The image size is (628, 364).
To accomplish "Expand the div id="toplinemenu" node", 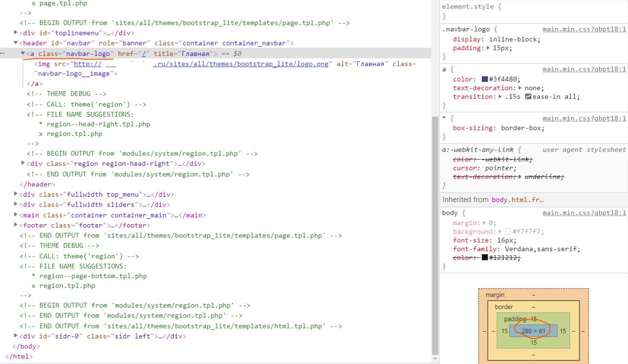I will point(17,33).
